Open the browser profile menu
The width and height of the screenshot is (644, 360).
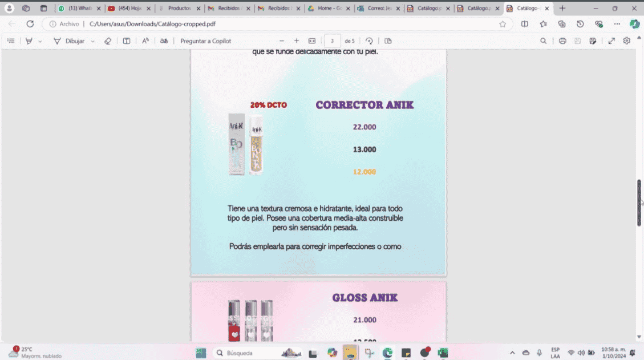pyautogui.click(x=9, y=8)
